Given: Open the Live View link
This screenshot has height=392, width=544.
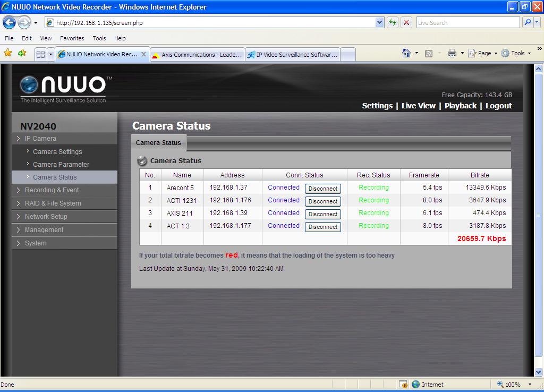Looking at the screenshot, I should point(419,106).
